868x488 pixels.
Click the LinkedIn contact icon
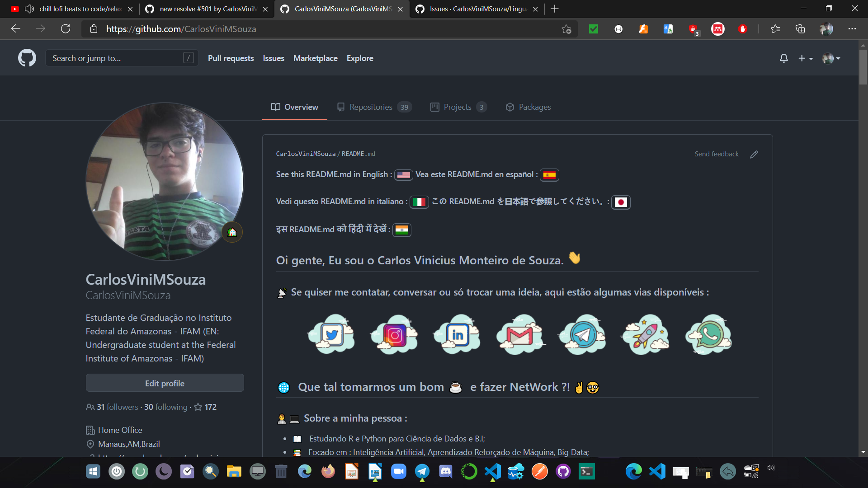457,334
